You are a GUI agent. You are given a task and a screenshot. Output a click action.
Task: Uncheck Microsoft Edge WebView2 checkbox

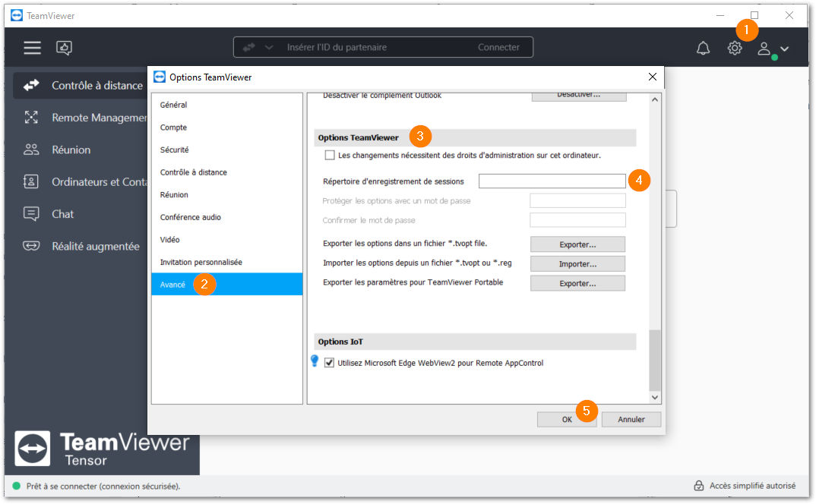click(x=329, y=363)
